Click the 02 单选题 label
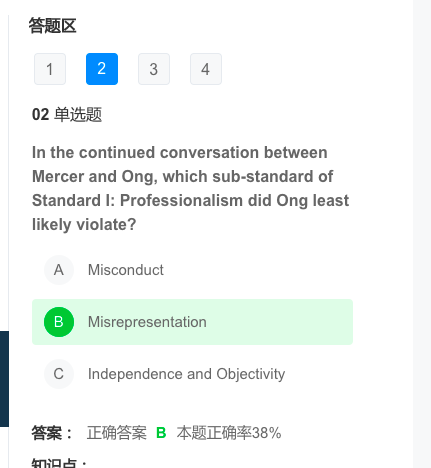The height and width of the screenshot is (468, 431). [x=67, y=114]
